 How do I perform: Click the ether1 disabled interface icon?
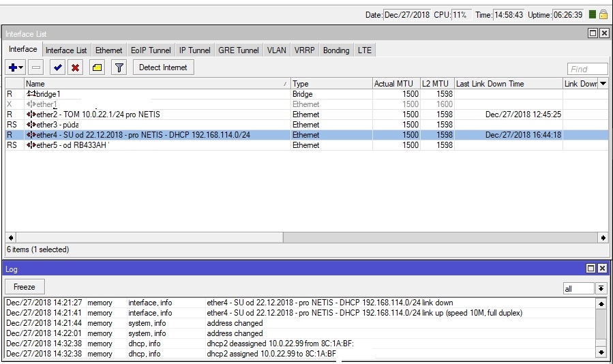click(31, 104)
